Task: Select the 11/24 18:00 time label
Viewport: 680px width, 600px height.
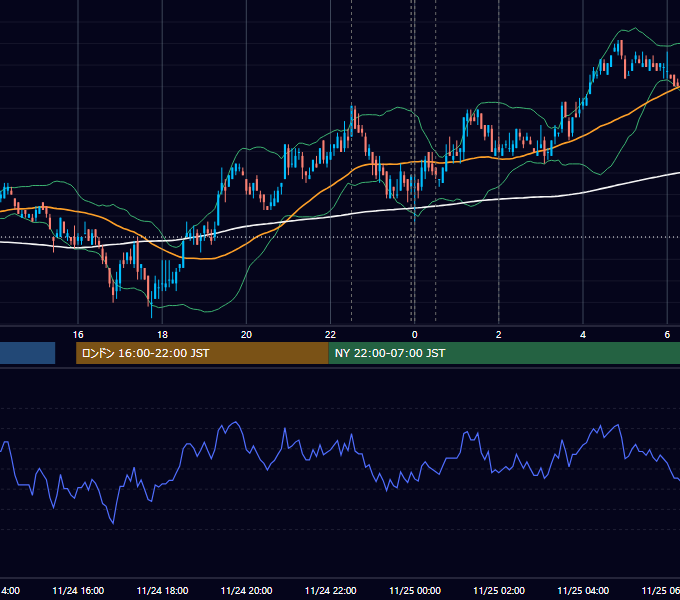Action: [x=162, y=590]
